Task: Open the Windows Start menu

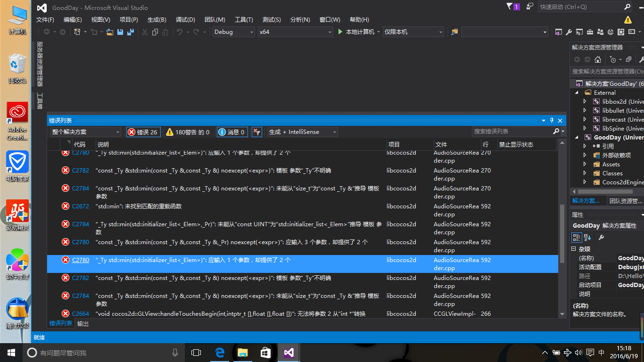Action: tap(11, 352)
